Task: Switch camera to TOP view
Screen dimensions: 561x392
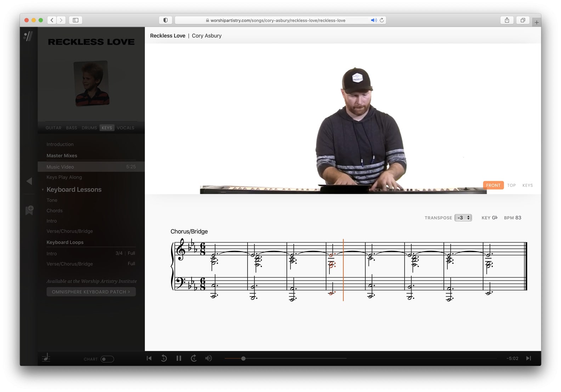Action: coord(511,185)
